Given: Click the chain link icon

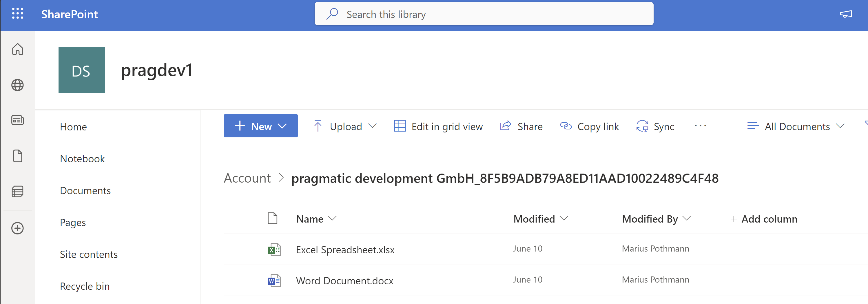Looking at the screenshot, I should point(566,126).
